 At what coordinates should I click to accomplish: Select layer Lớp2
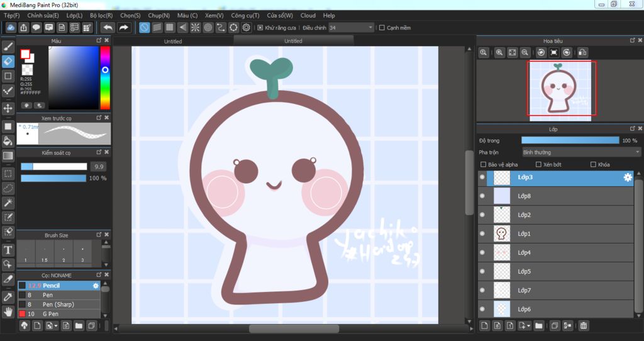coord(556,215)
